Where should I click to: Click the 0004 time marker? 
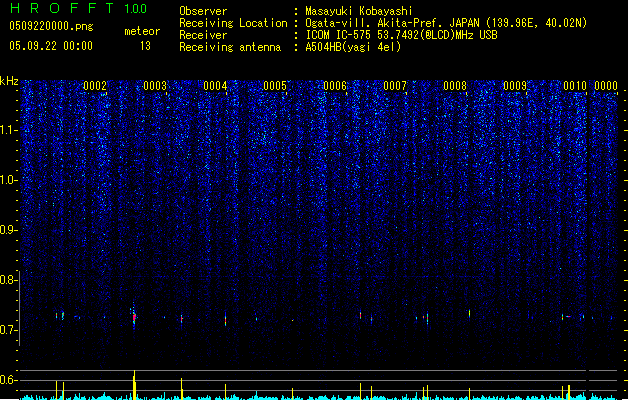pos(215,86)
